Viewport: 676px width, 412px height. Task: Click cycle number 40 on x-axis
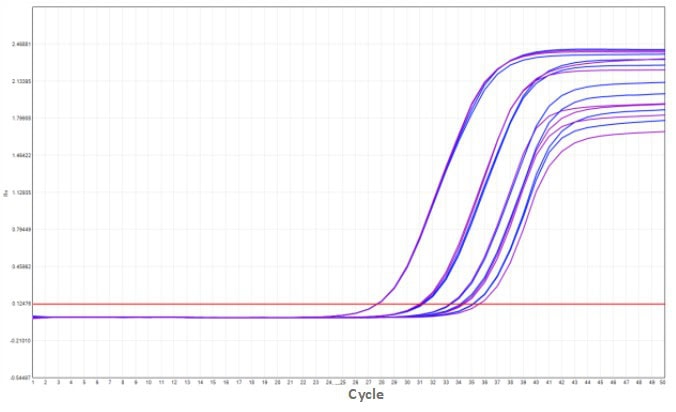pos(536,382)
